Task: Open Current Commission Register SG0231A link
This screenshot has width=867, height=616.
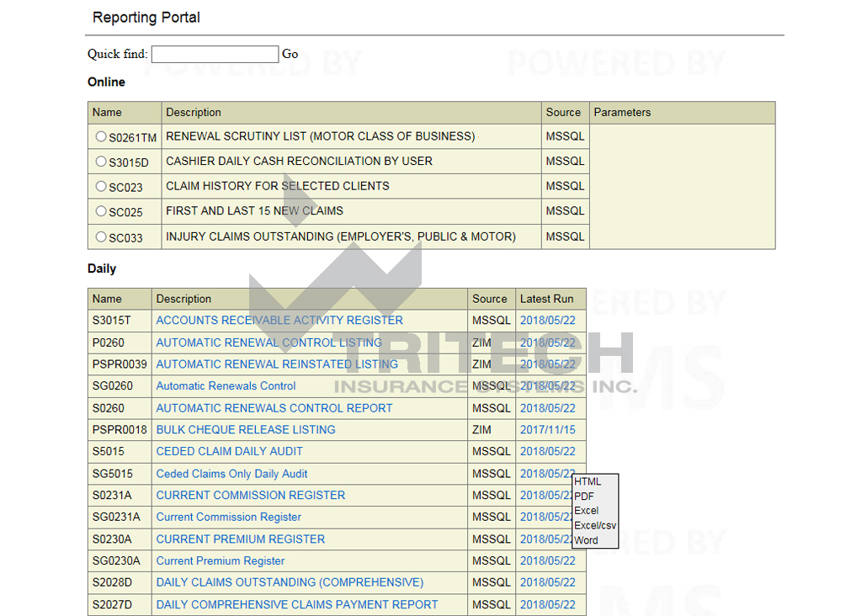Action: coord(228,517)
